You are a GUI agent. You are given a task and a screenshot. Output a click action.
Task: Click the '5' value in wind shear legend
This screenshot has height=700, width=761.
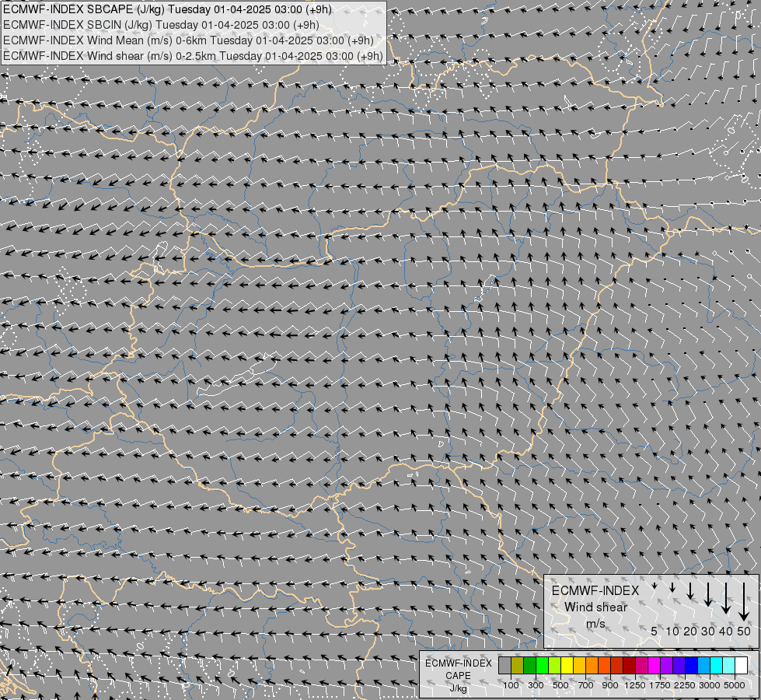point(655,631)
